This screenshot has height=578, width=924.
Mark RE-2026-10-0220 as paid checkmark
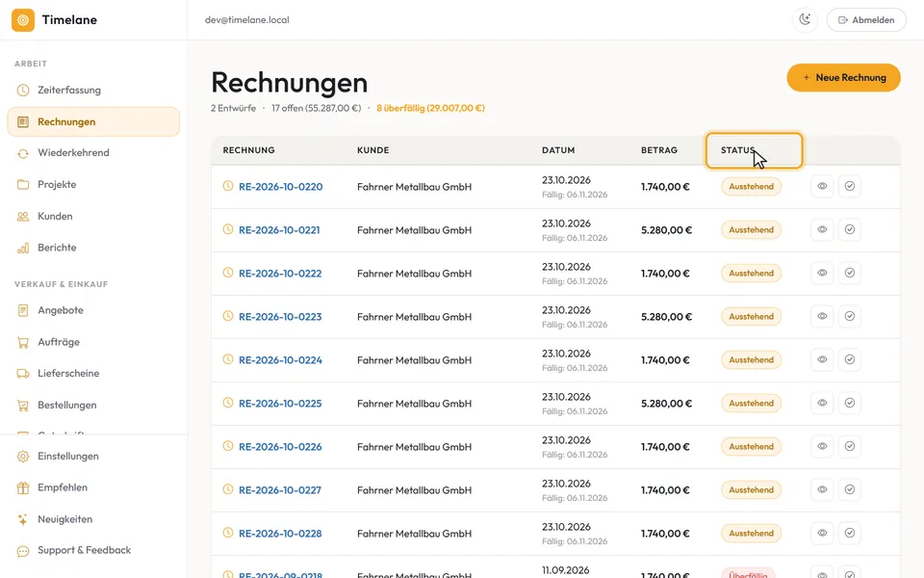[x=850, y=186]
